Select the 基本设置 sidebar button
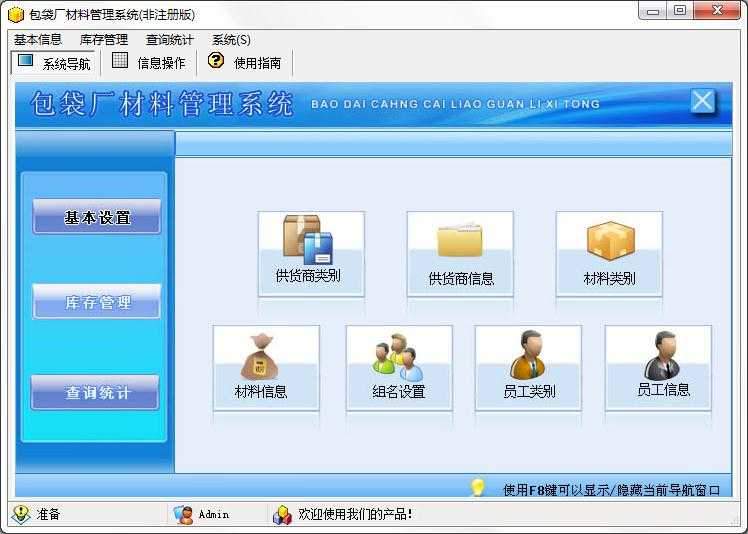 pyautogui.click(x=97, y=217)
